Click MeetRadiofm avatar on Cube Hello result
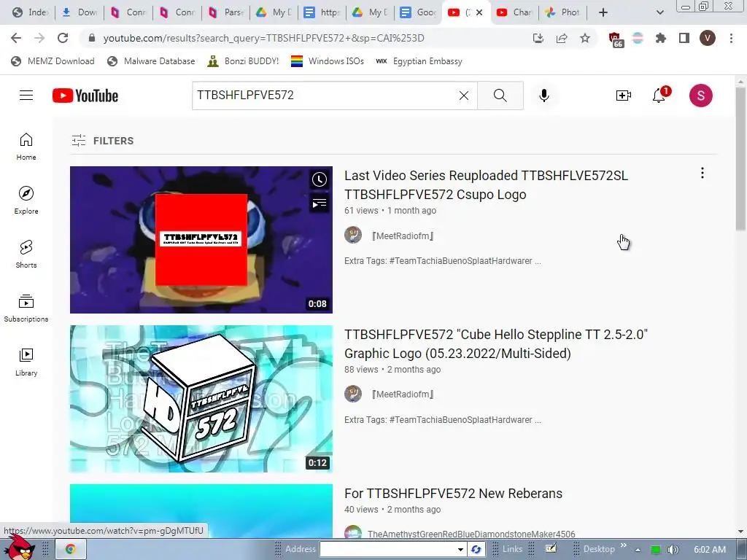Image resolution: width=747 pixels, height=560 pixels. 353,394
